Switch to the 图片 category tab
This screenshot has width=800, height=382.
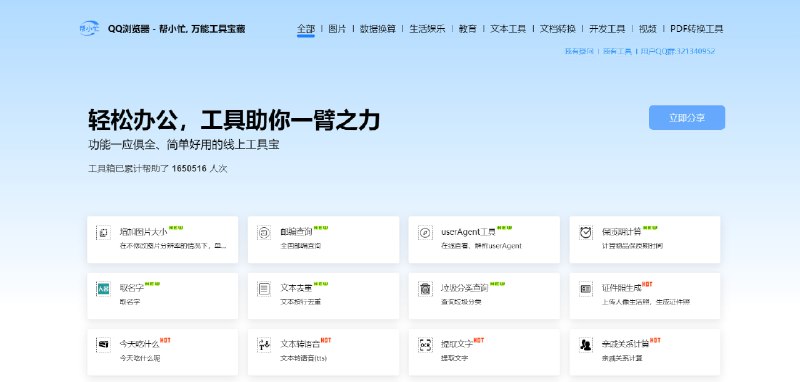click(x=337, y=29)
